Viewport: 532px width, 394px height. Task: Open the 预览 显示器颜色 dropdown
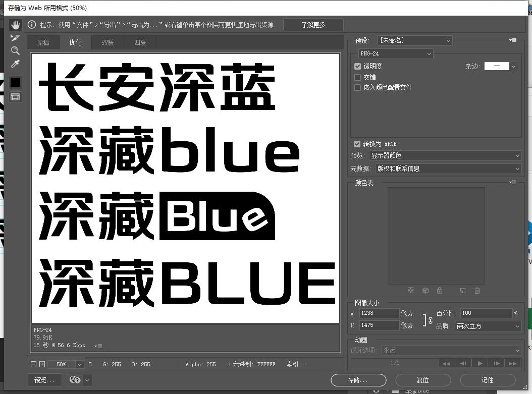coord(445,156)
